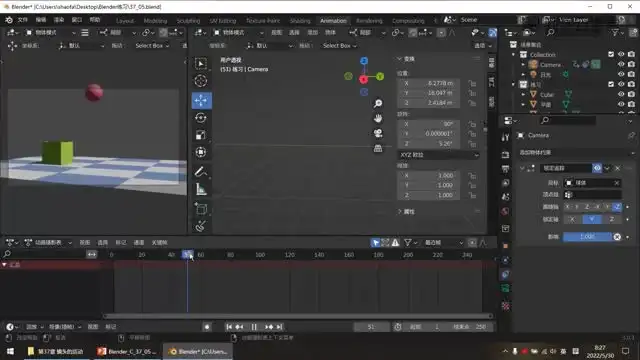Collapse the track constraint panel chevron

click(x=522, y=168)
